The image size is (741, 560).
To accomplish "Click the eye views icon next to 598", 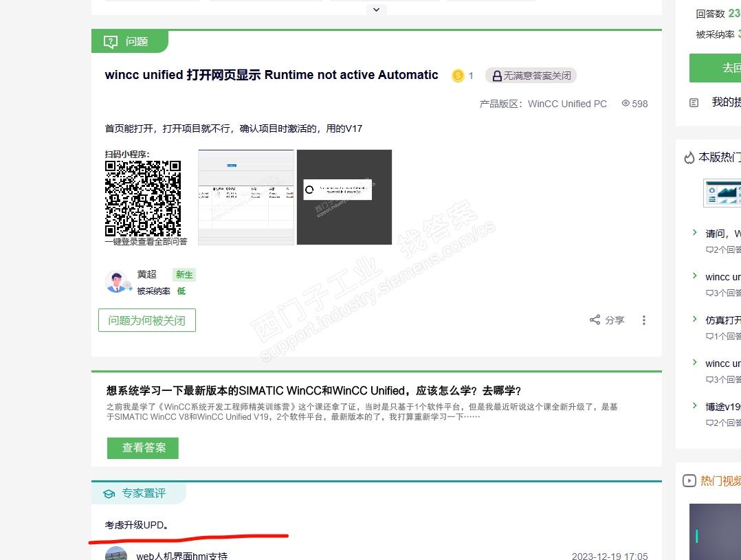I will (626, 104).
